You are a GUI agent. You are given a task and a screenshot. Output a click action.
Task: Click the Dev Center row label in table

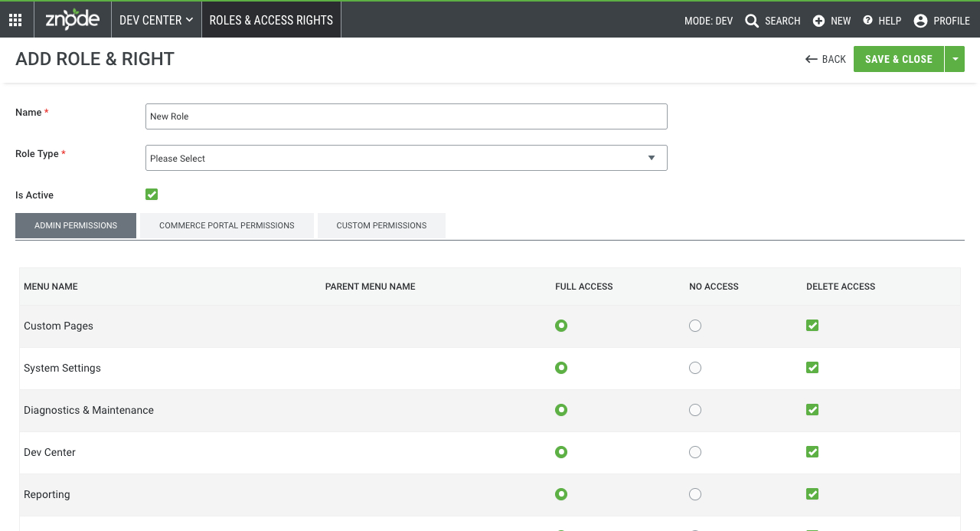pos(50,452)
